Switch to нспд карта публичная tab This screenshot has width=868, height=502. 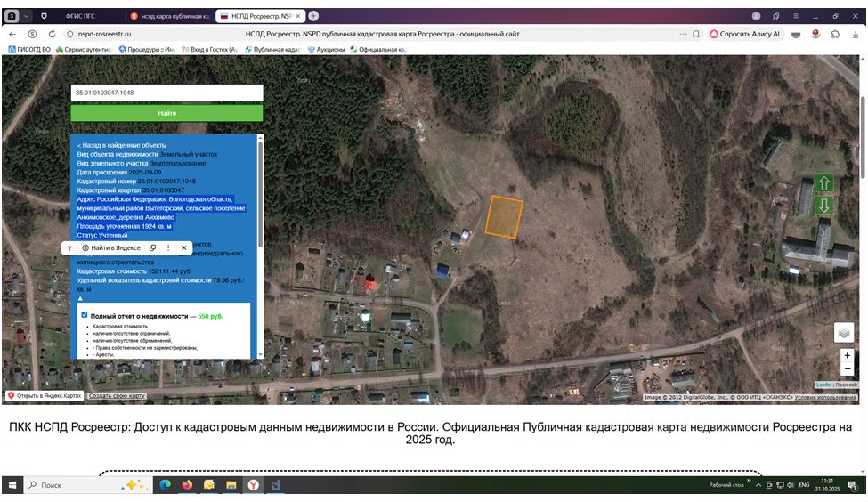pyautogui.click(x=170, y=16)
